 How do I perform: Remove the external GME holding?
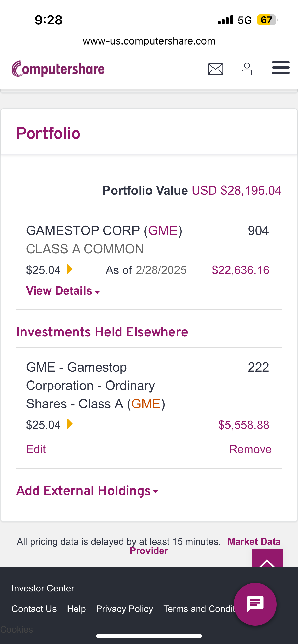(250, 449)
